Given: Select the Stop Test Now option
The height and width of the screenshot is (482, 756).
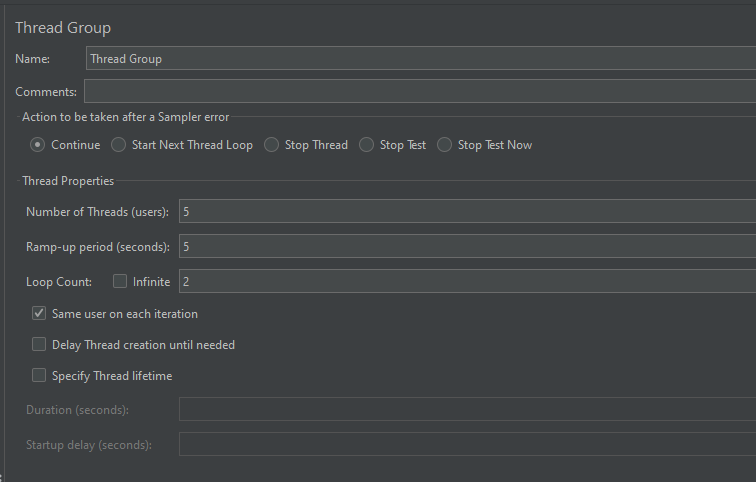Looking at the screenshot, I should click(x=445, y=145).
